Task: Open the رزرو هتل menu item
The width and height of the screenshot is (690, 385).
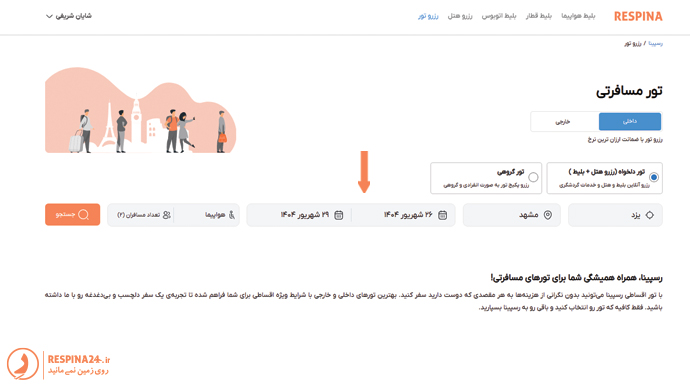Action: pos(460,16)
